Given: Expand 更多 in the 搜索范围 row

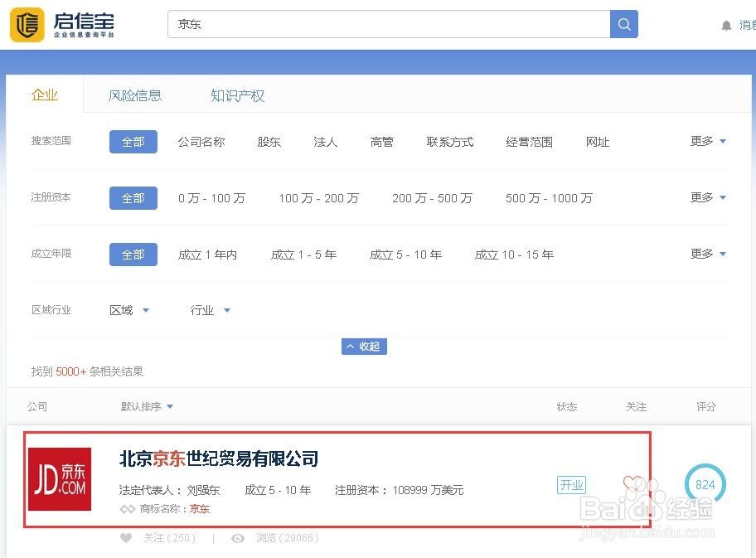Looking at the screenshot, I should click(708, 141).
